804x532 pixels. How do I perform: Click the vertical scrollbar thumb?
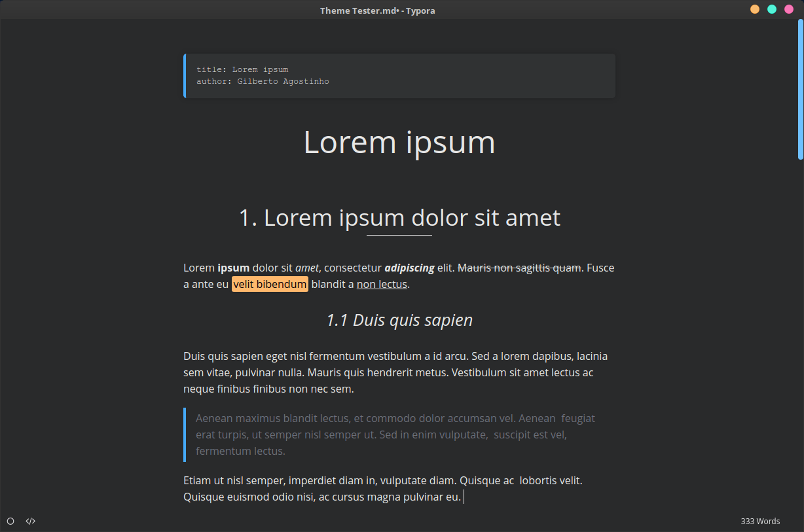800,89
